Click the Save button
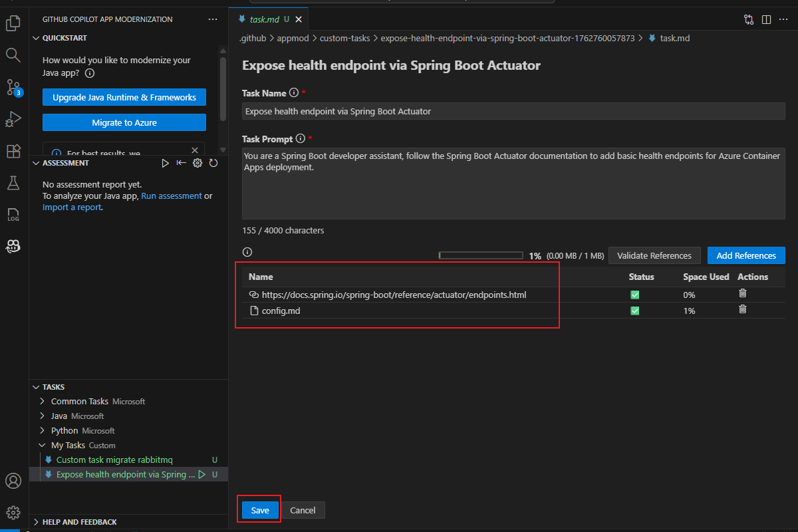 pos(260,510)
